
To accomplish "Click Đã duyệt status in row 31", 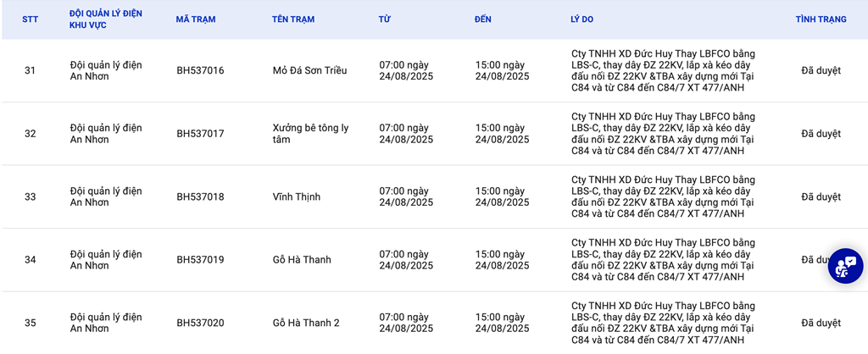I will [821, 70].
